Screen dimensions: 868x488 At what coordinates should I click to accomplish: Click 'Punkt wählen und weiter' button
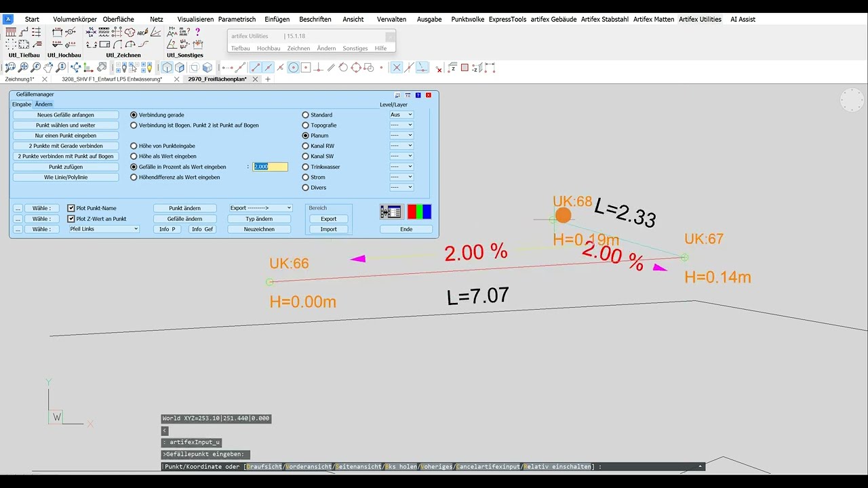tap(66, 125)
